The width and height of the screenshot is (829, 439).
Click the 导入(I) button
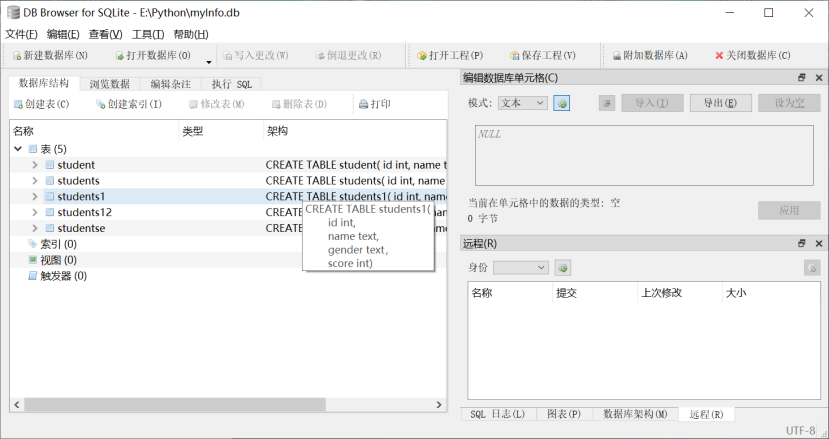(652, 103)
